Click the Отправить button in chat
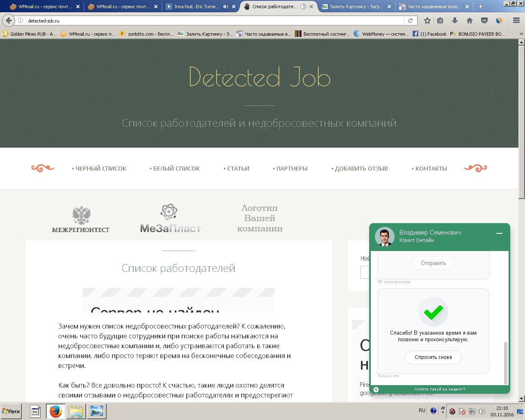This screenshot has width=525, height=420. 433,263
